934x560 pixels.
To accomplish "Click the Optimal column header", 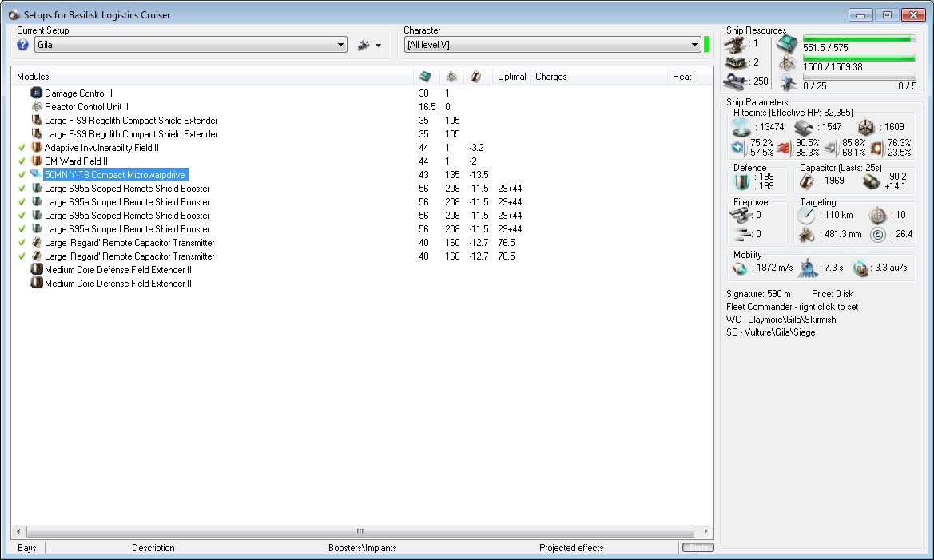I will (511, 76).
